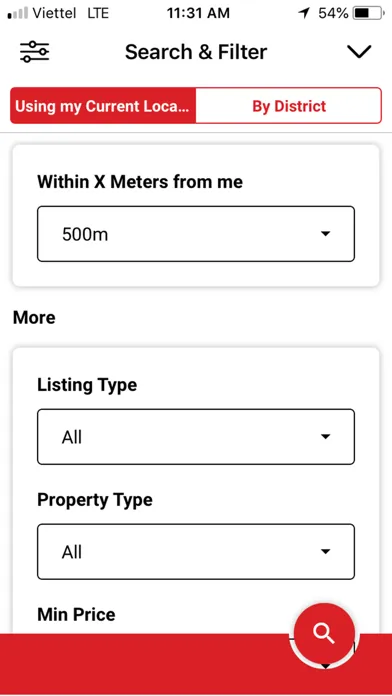Tap the More section heading

point(34,318)
